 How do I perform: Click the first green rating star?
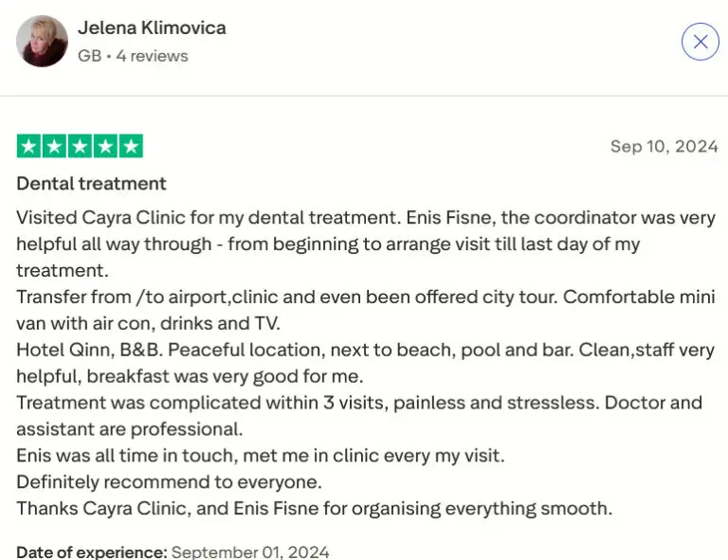[29, 146]
